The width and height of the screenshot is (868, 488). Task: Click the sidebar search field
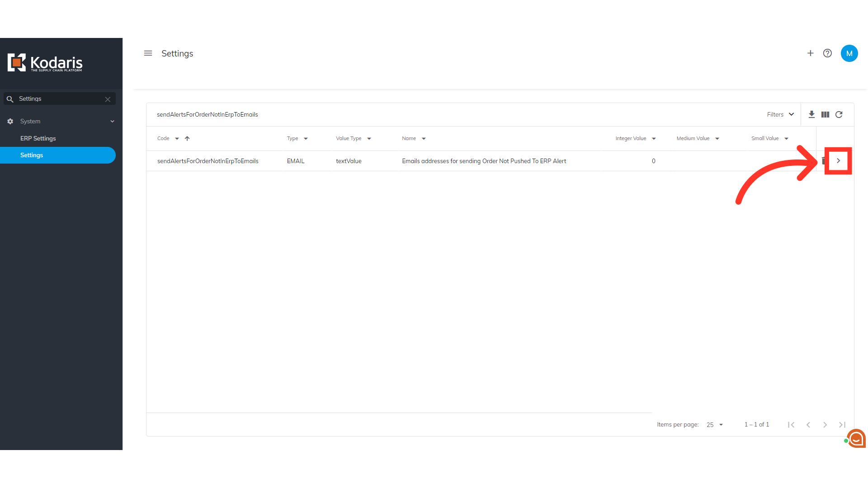pos(59,99)
